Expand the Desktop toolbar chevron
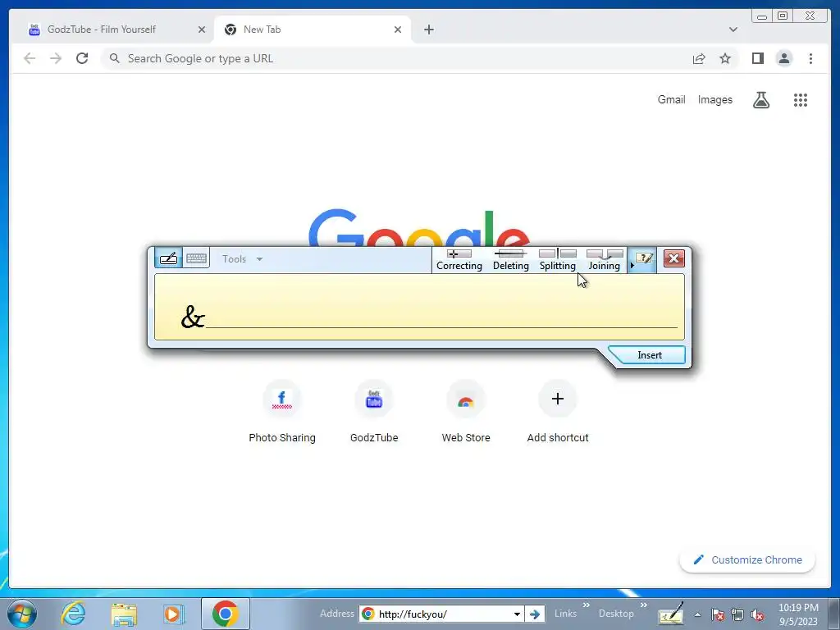Image resolution: width=840 pixels, height=630 pixels. (643, 605)
